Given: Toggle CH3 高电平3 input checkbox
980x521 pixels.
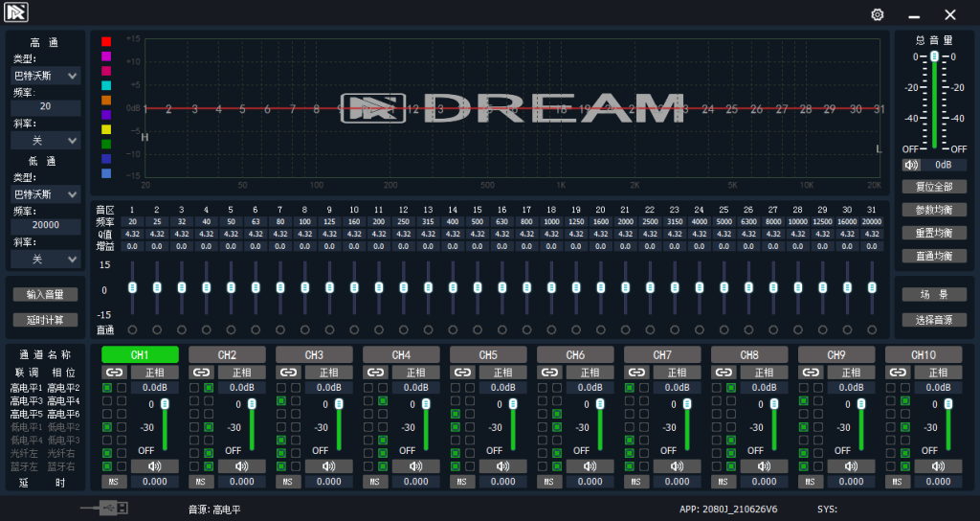Looking at the screenshot, I should click(x=281, y=401).
